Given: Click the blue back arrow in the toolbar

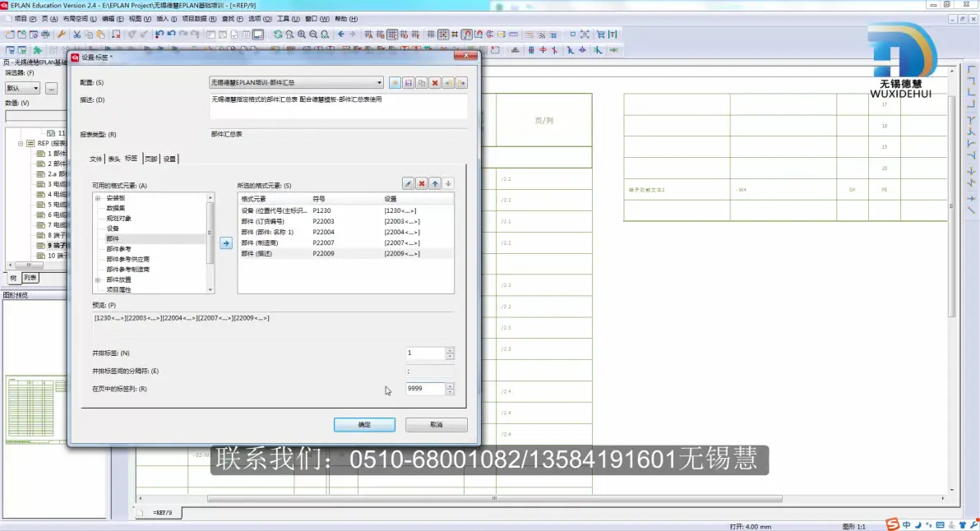Looking at the screenshot, I should click(340, 35).
